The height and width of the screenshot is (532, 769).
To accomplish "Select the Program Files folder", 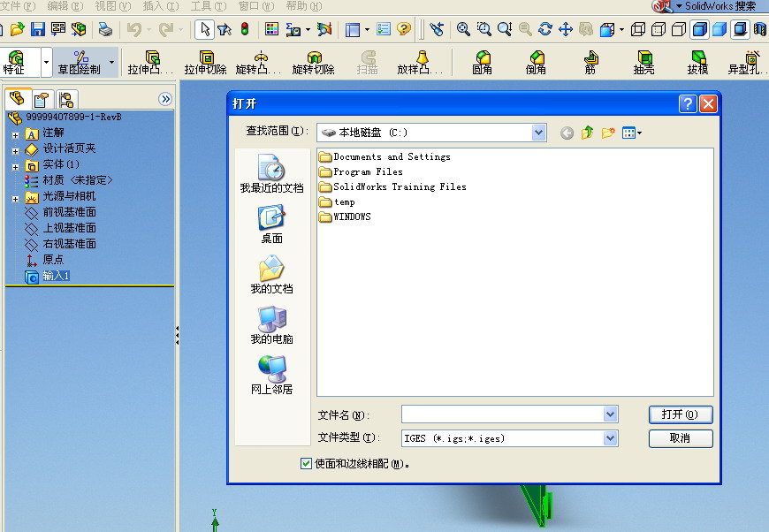I will click(361, 171).
